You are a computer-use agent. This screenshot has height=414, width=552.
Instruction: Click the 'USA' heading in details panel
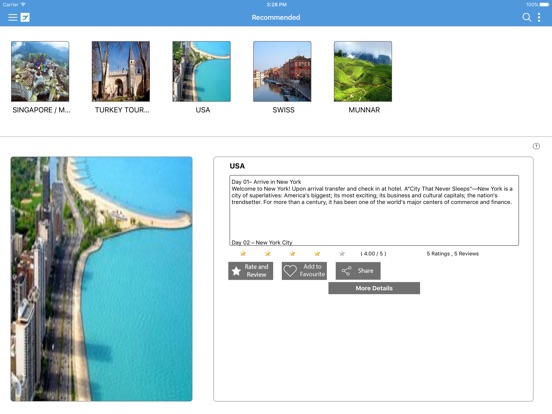pyautogui.click(x=237, y=166)
